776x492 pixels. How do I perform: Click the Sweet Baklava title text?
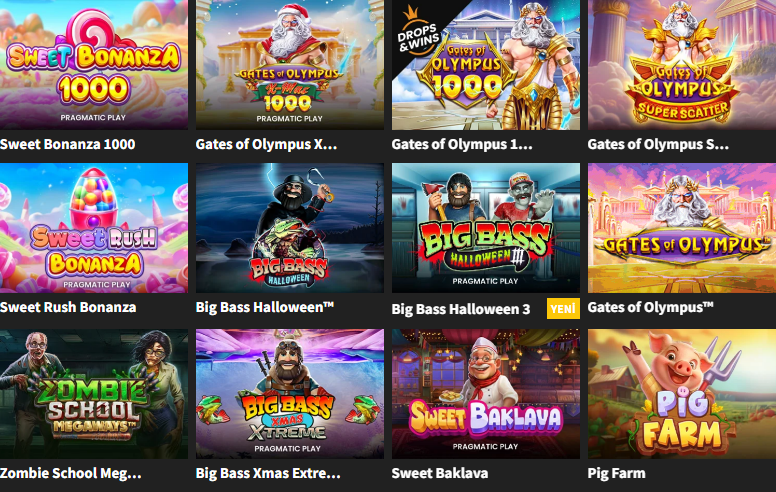(439, 473)
